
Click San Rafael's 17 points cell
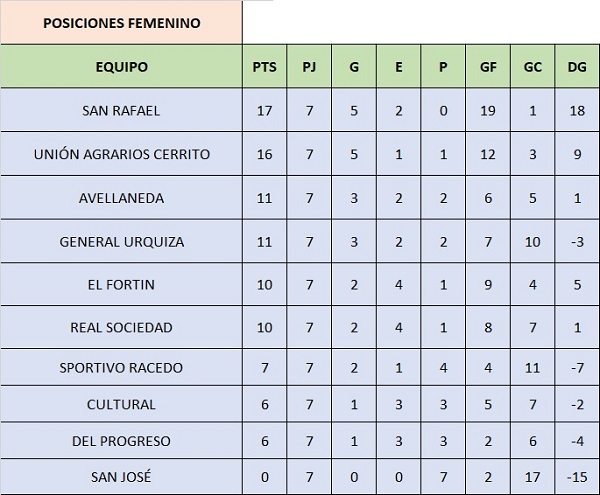point(264,110)
